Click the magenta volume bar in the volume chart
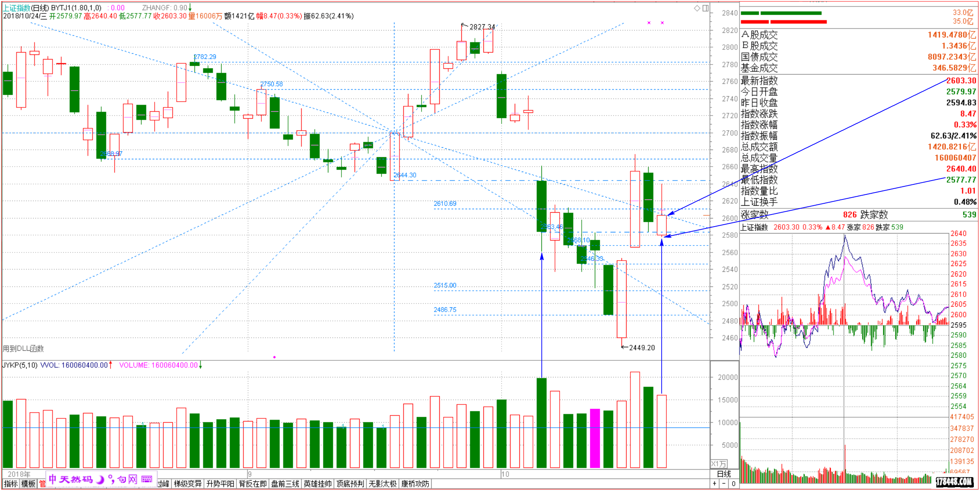980x491 pixels. (595, 438)
